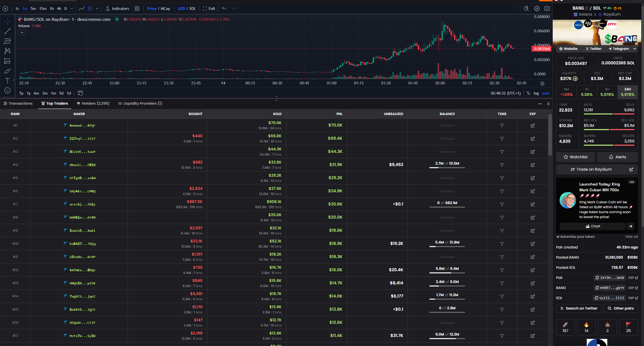This screenshot has width=644, height=346.
Task: Select the candlestick chart style
Action: coord(90,8)
